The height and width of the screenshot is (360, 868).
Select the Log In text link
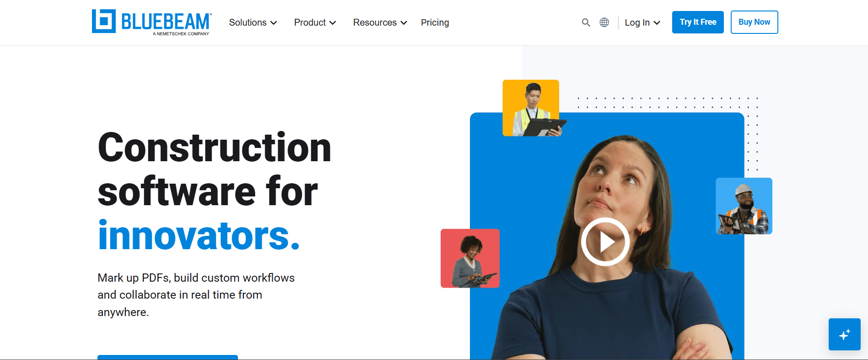[637, 22]
